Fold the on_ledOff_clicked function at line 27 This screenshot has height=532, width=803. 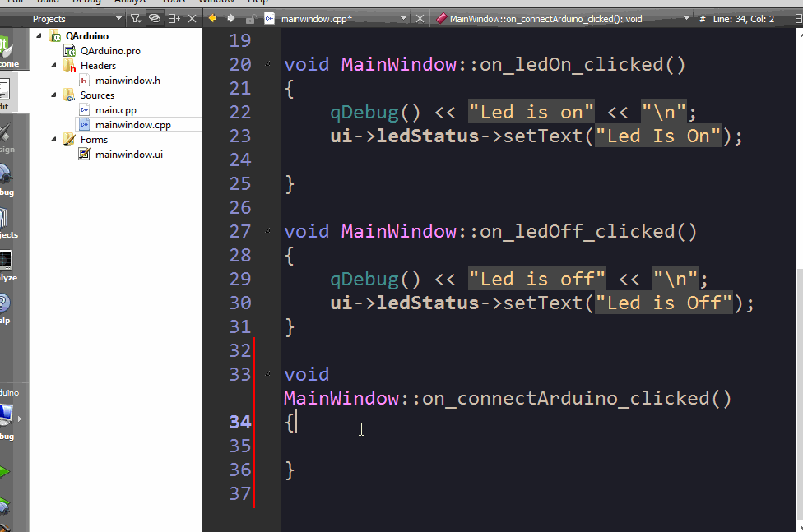click(268, 232)
